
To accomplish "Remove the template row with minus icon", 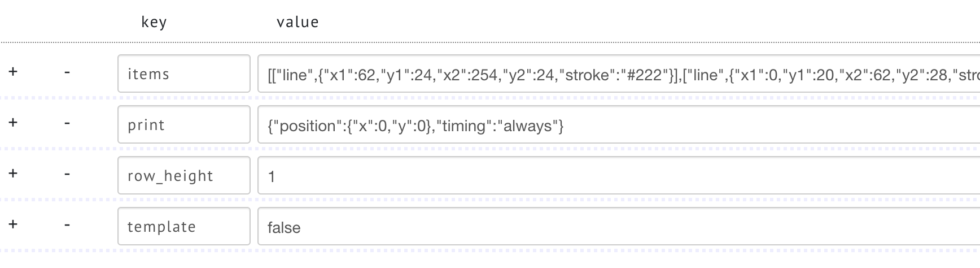I will [x=67, y=224].
